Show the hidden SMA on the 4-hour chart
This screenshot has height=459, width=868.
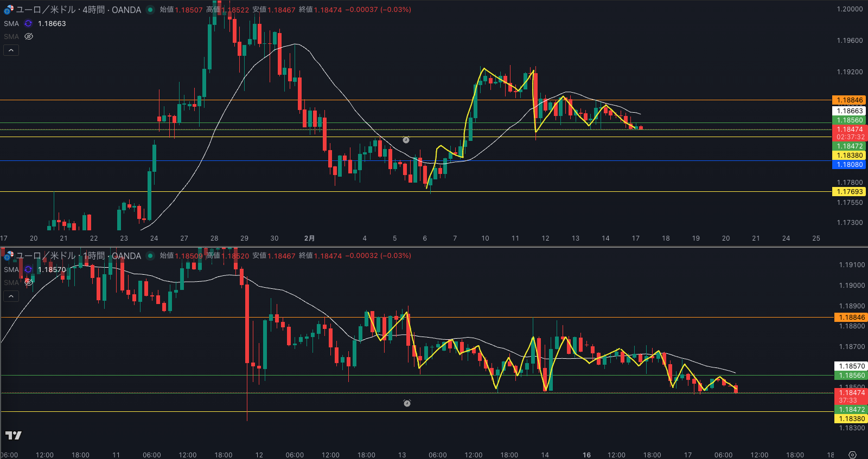pos(29,37)
